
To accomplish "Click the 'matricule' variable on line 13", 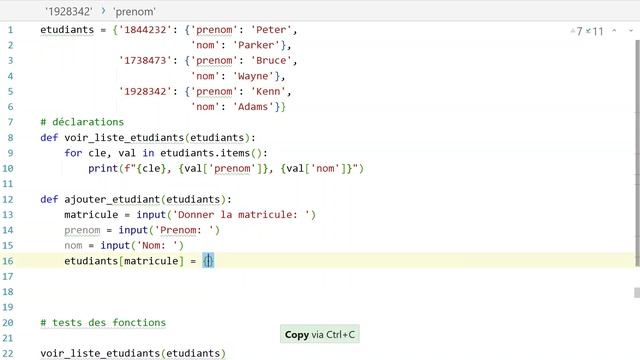I will coord(91,215).
